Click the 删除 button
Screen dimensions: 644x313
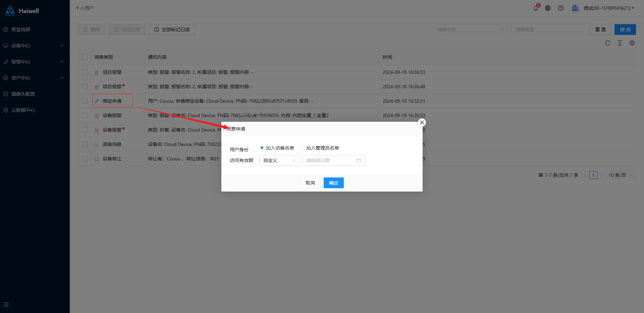(92, 30)
